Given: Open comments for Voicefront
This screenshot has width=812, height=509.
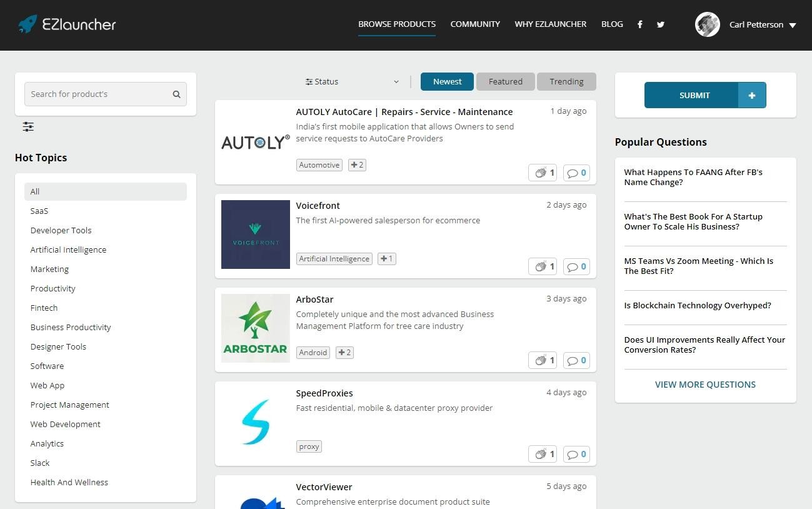Looking at the screenshot, I should [576, 266].
